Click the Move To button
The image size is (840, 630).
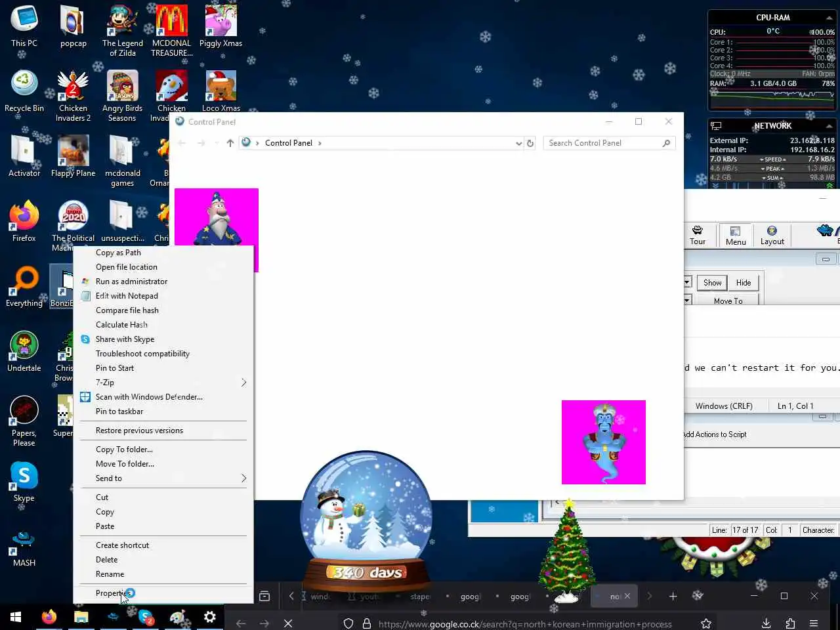[728, 300]
